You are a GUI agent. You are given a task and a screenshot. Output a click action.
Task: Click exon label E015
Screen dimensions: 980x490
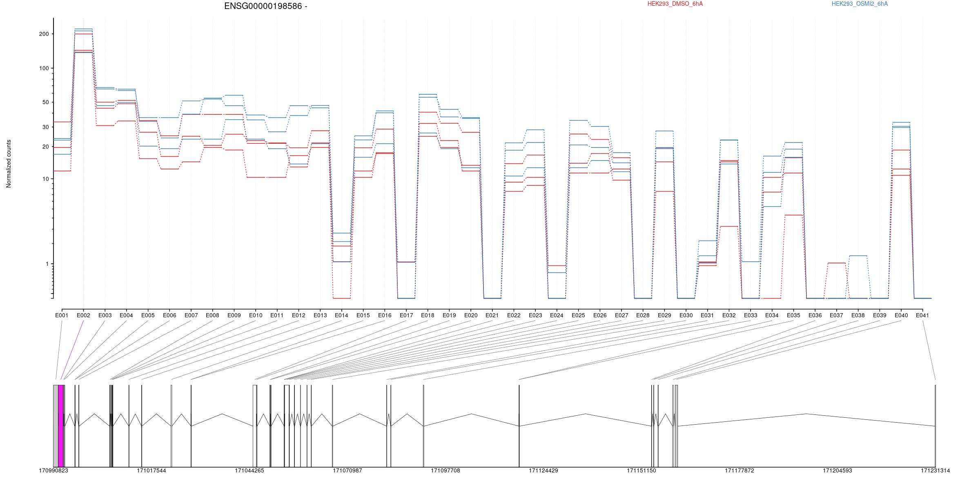coord(363,316)
